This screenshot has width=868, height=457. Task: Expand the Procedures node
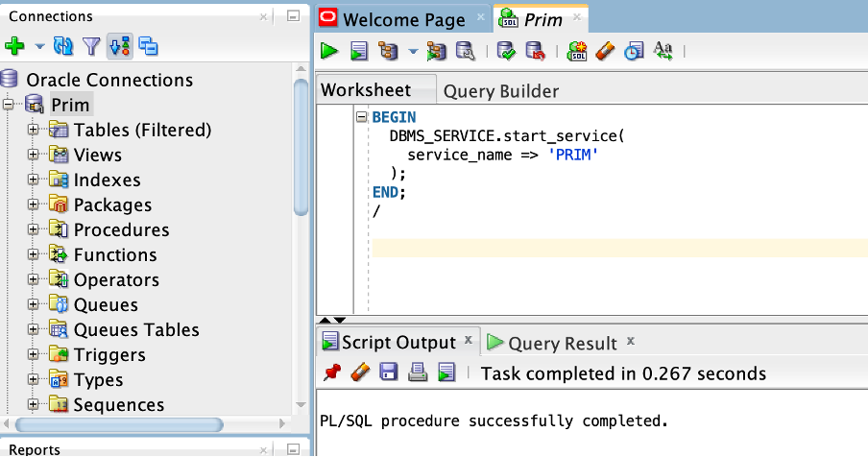pos(34,229)
